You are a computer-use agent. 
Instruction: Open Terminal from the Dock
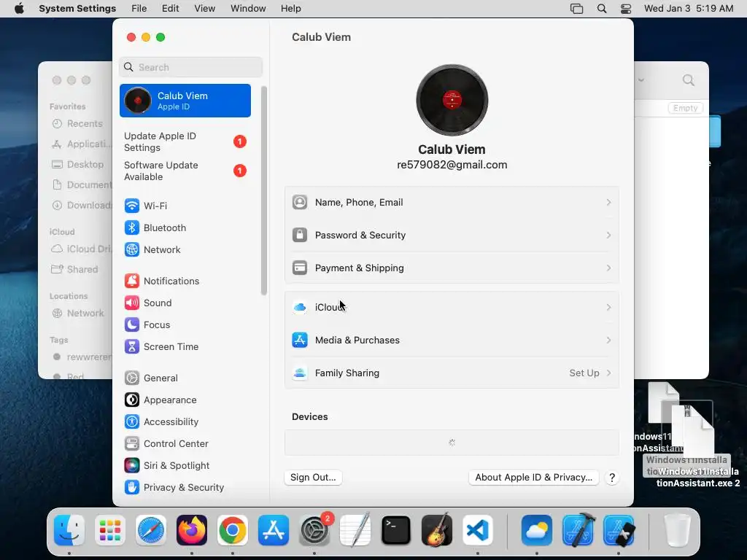pos(396,531)
